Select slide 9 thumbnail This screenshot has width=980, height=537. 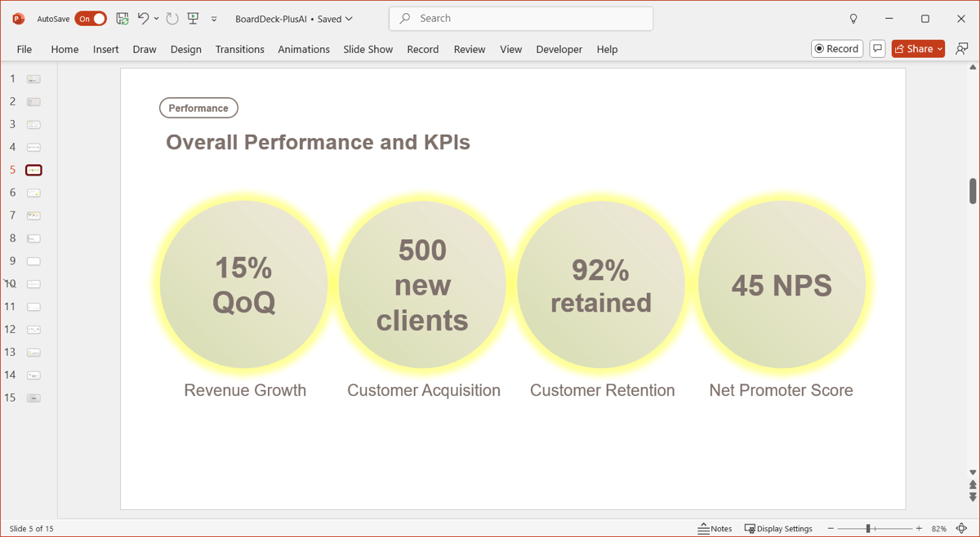pos(33,261)
